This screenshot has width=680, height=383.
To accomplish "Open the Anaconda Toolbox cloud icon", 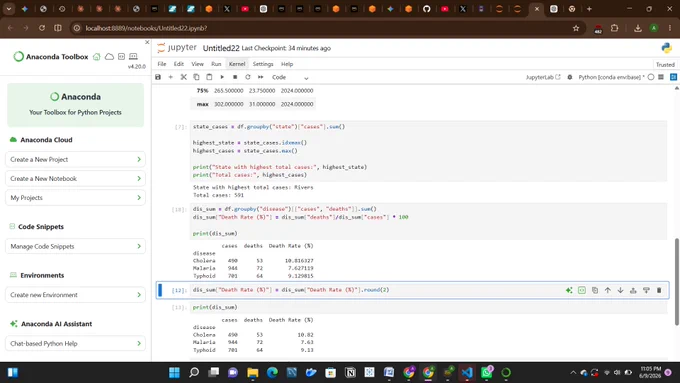I will click(109, 57).
